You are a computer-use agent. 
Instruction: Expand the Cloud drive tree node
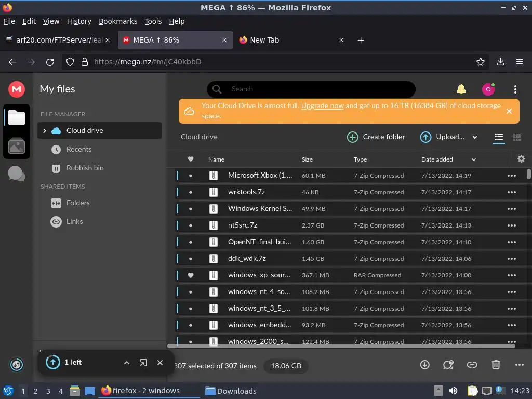45,130
